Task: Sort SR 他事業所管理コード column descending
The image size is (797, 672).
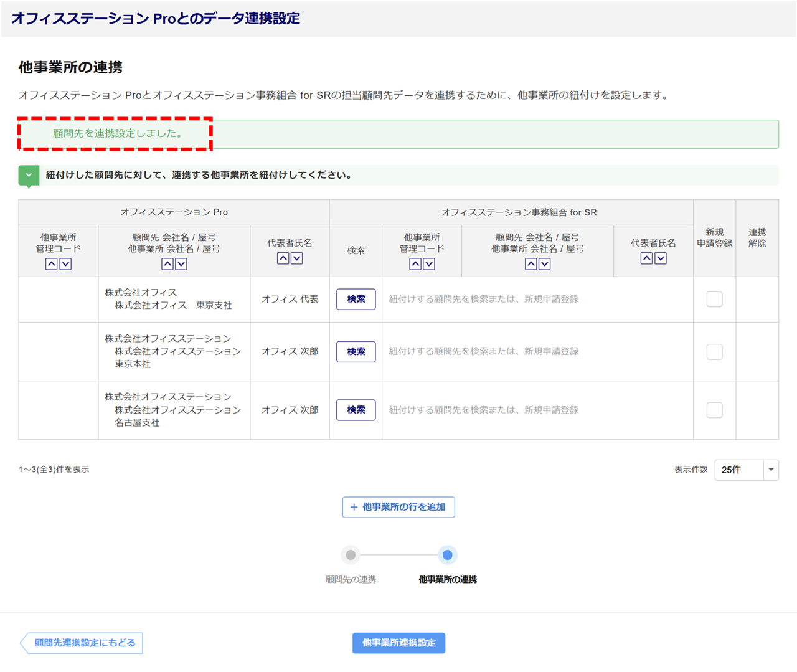Action: [x=429, y=264]
